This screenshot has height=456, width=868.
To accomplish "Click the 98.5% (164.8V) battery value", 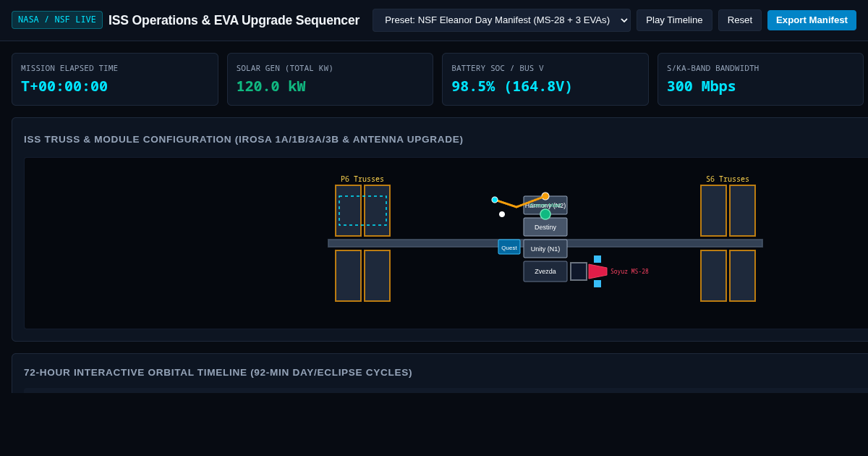I will pyautogui.click(x=512, y=86).
